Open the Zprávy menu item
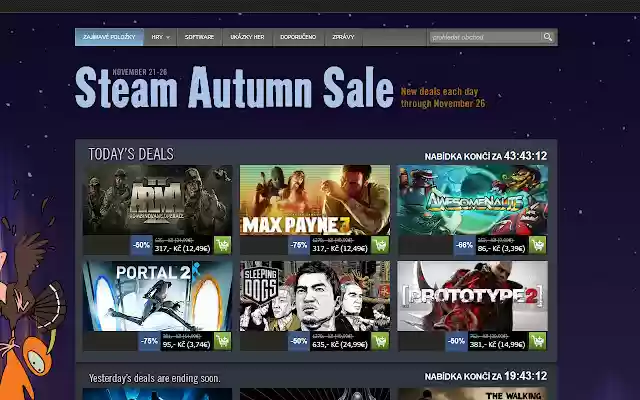This screenshot has height=400, width=640. coord(343,37)
